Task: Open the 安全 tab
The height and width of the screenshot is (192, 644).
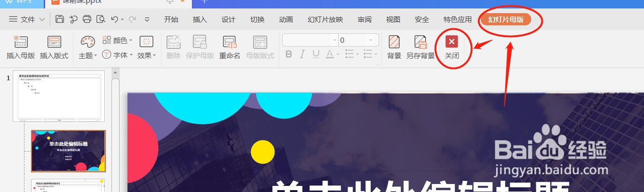Action: click(422, 19)
